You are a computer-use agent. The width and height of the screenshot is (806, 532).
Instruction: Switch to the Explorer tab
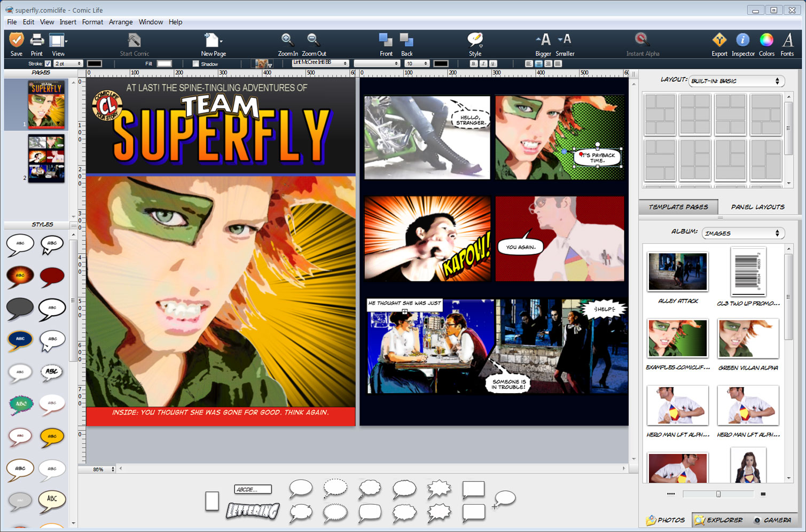[x=719, y=520]
